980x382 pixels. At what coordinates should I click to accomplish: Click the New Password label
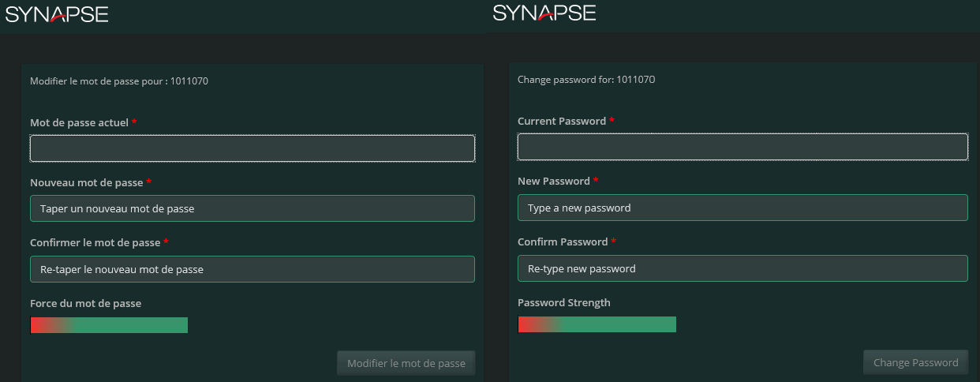(x=554, y=181)
